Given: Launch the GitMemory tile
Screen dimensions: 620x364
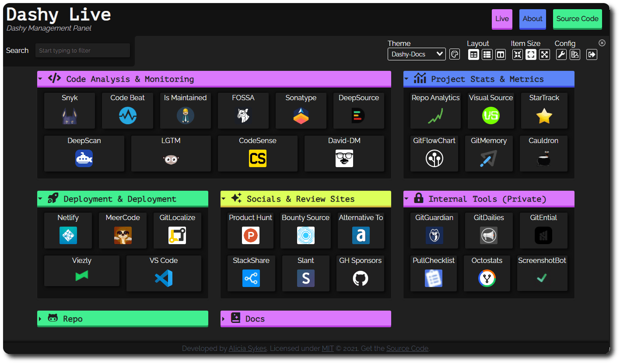Looking at the screenshot, I should (489, 153).
